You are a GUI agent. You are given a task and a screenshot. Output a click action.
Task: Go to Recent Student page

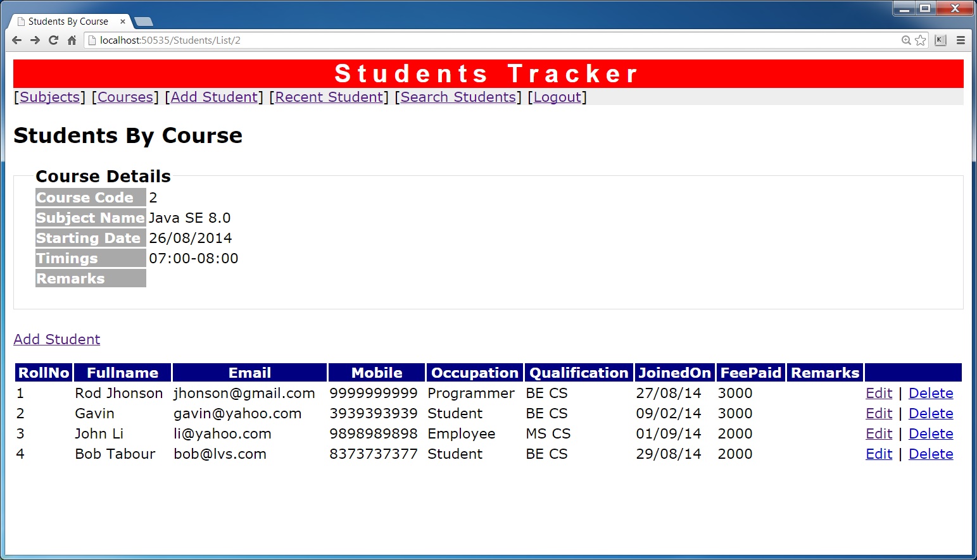(x=329, y=97)
